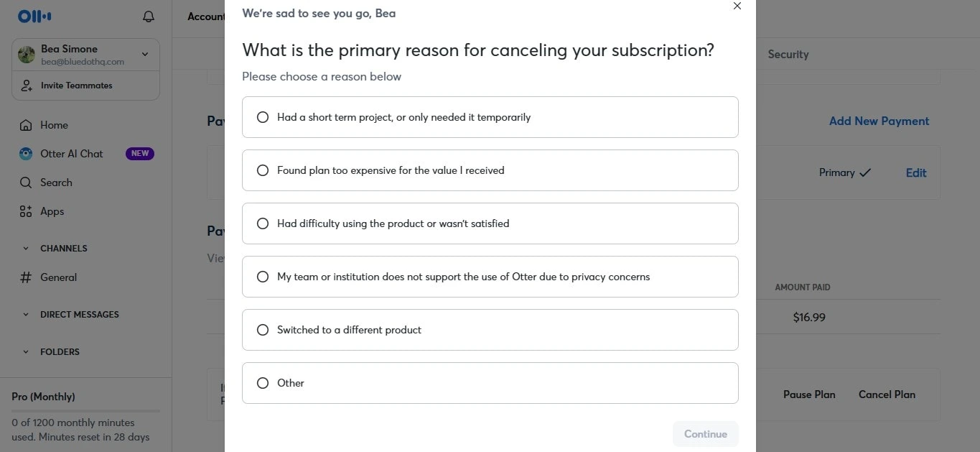Expand the FOLDERS section chevron
This screenshot has width=980, height=452.
pos(26,352)
